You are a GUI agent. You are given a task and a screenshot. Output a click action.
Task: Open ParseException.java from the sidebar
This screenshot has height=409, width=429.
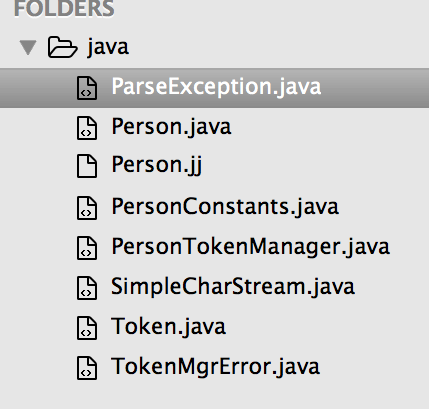coord(214,88)
